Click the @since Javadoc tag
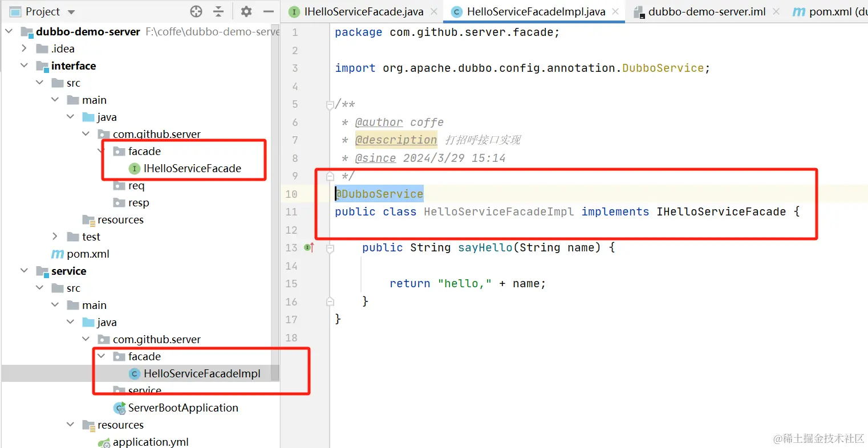868x448 pixels. (x=375, y=158)
